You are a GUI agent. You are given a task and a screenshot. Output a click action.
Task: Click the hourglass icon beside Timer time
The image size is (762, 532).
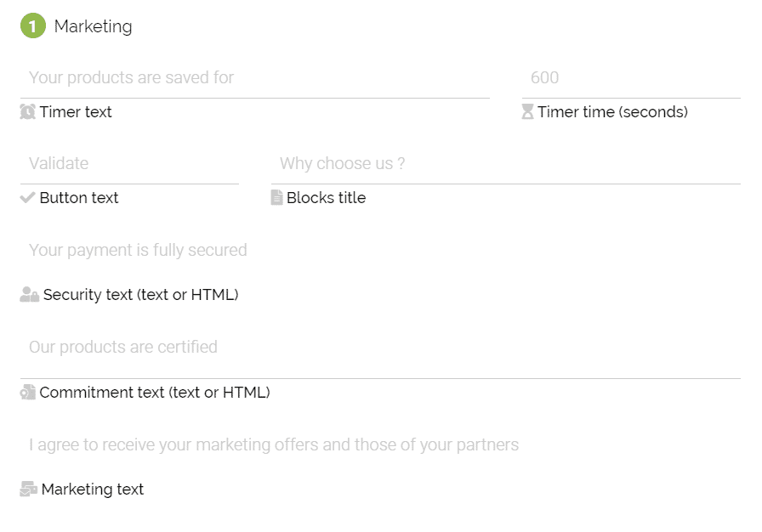[527, 111]
